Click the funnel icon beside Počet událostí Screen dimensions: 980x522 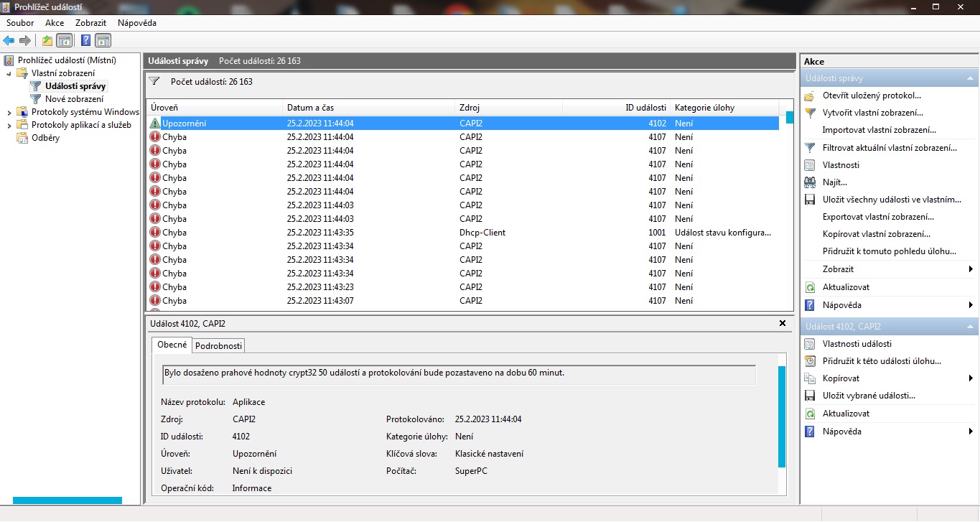coord(154,82)
